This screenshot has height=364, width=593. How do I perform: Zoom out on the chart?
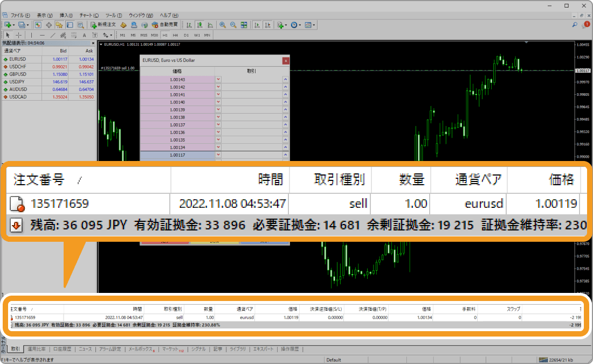(233, 25)
